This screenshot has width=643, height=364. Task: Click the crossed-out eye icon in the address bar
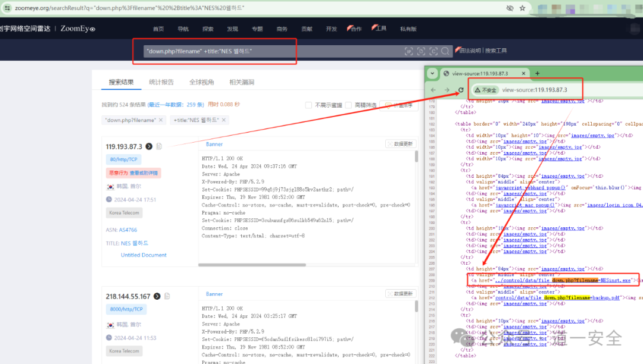(x=510, y=8)
